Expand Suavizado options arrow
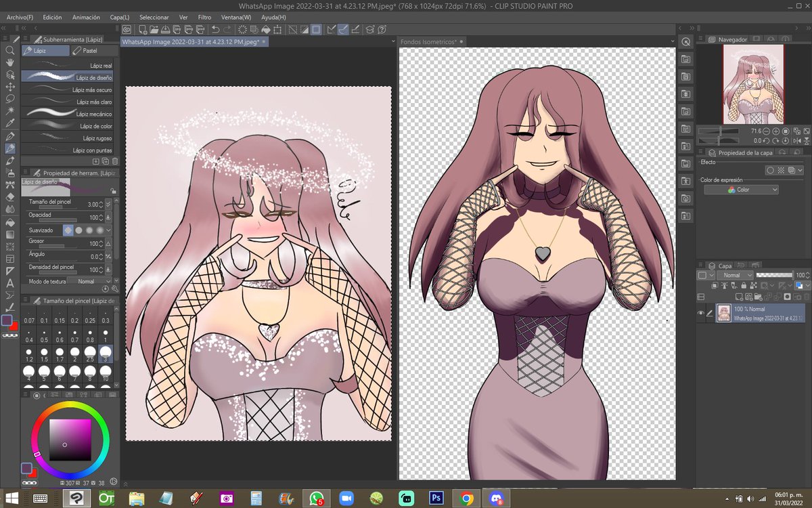812x508 pixels. pyautogui.click(x=109, y=230)
